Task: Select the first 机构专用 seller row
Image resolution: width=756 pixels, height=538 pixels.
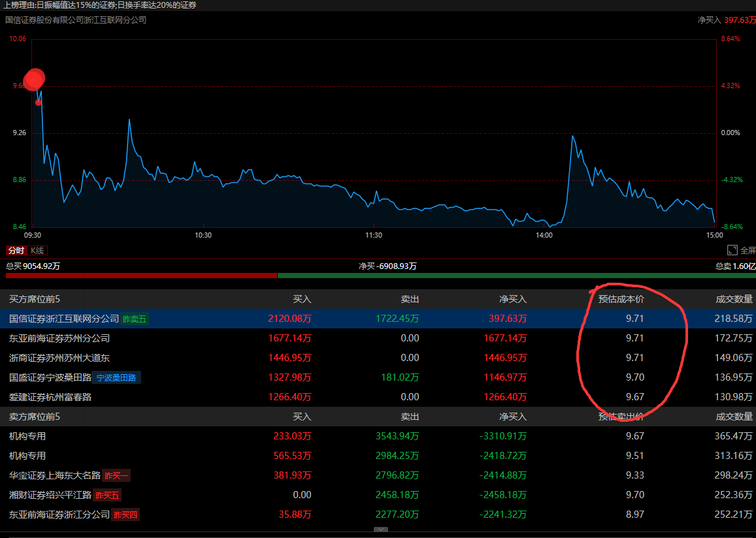Action: 27,436
